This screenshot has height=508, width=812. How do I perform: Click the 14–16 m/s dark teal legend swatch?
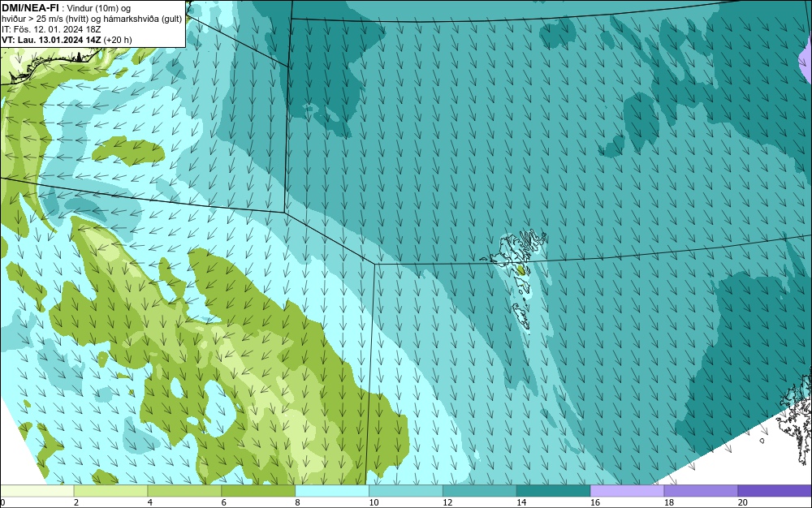[553, 490]
